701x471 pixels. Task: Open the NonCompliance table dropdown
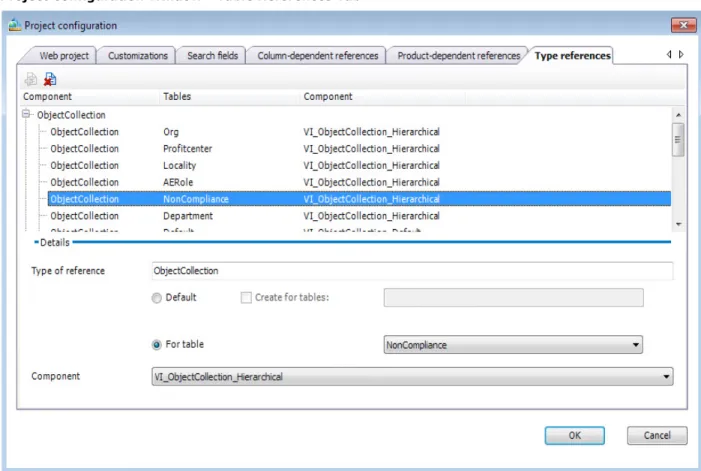click(x=636, y=345)
